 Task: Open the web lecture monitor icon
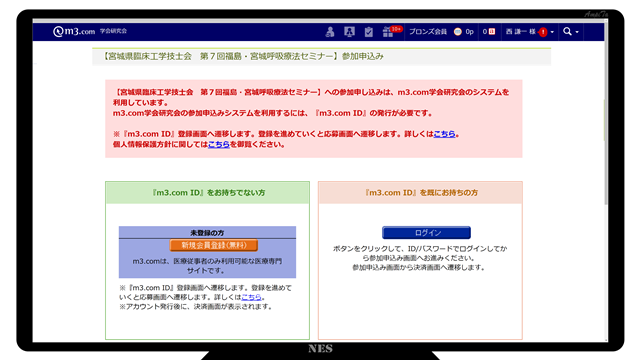(x=349, y=32)
